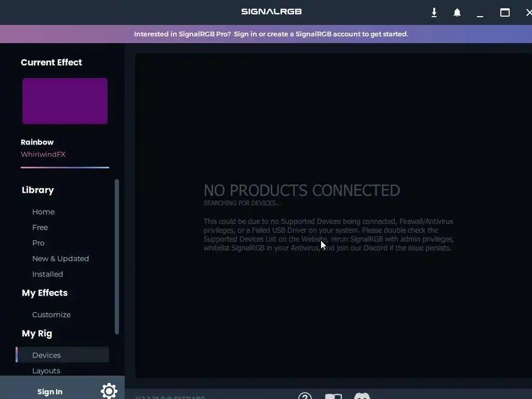Close the SignalRGB window
The height and width of the screenshot is (399, 532).
pyautogui.click(x=529, y=12)
